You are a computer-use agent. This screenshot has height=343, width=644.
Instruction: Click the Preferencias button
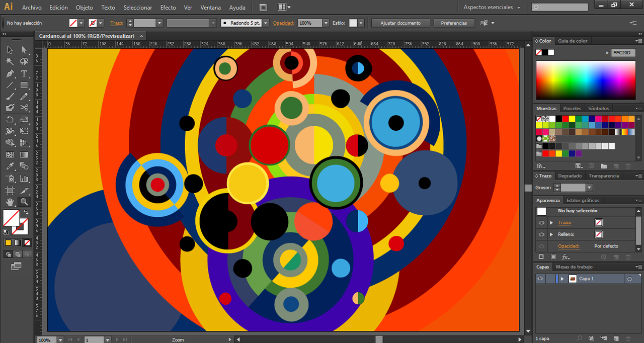coord(454,23)
